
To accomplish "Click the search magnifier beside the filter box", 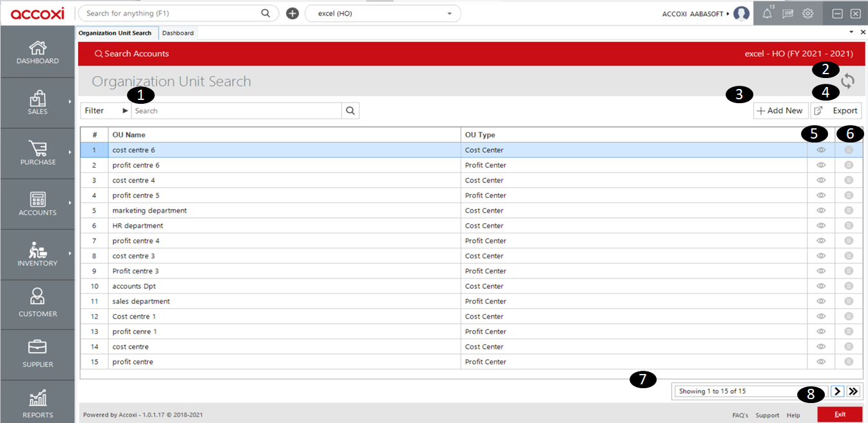I will [x=350, y=110].
